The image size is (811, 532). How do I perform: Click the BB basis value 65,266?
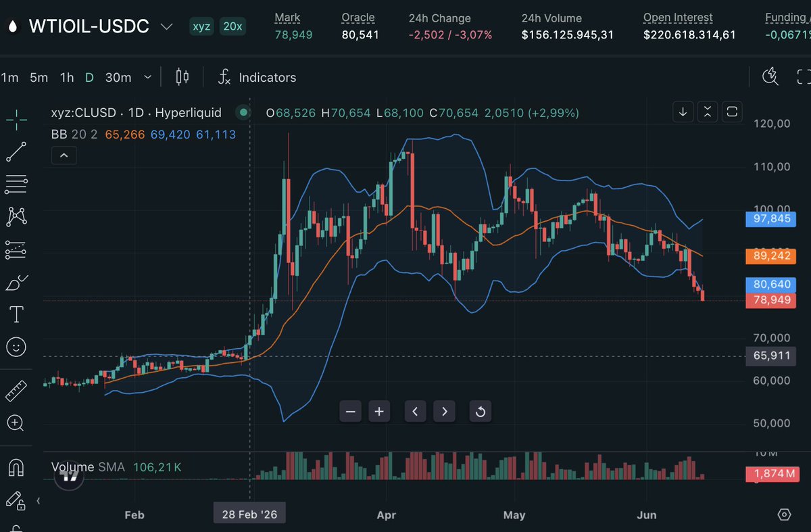coord(124,135)
